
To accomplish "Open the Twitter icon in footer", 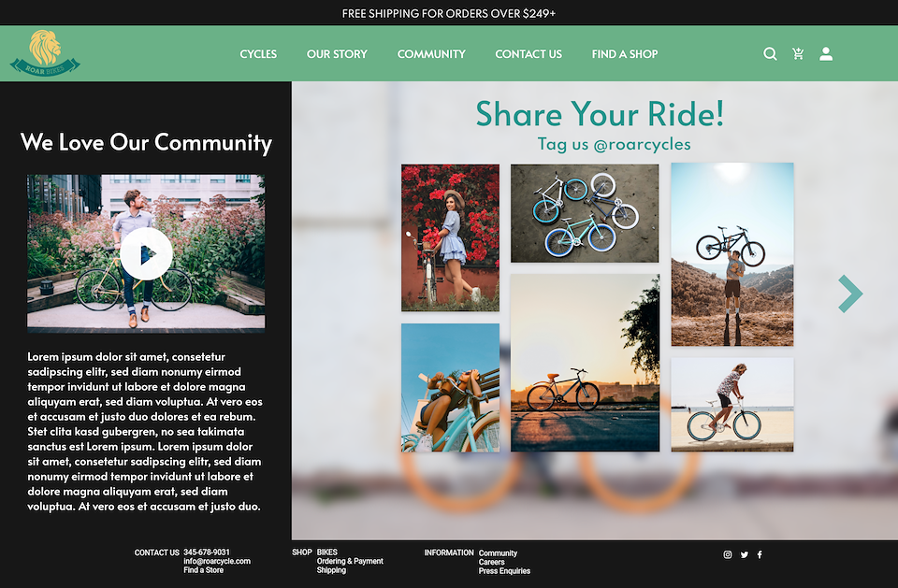I will (x=744, y=554).
